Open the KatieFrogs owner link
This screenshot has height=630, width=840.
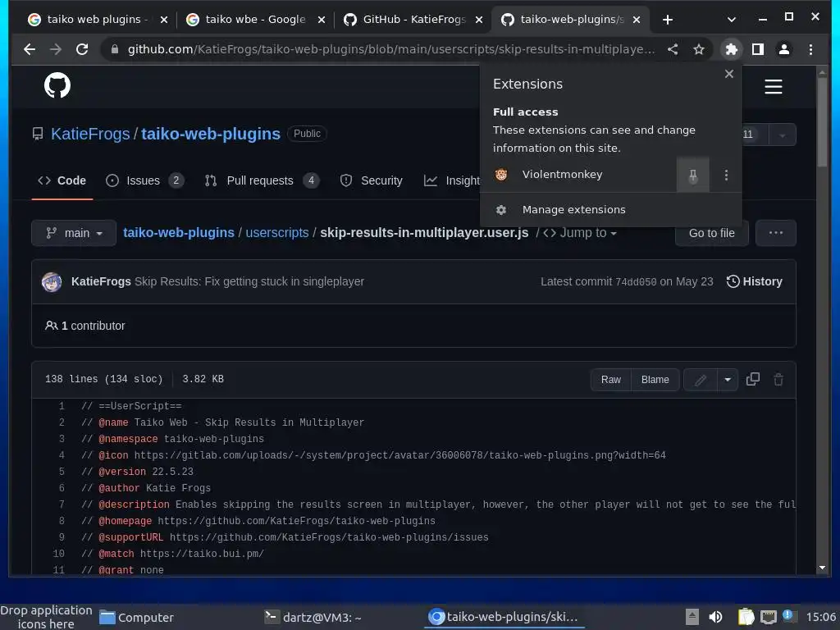point(90,134)
